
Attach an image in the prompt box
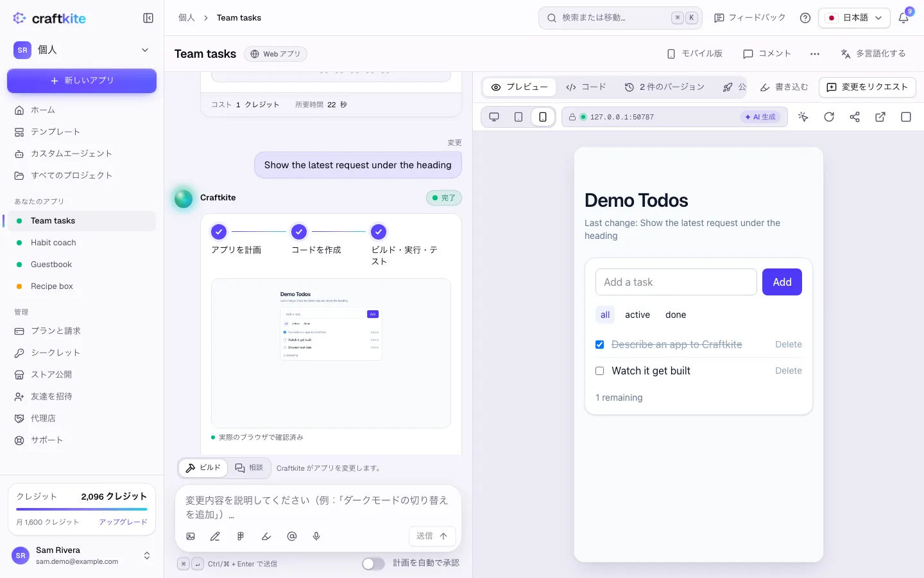pyautogui.click(x=191, y=536)
